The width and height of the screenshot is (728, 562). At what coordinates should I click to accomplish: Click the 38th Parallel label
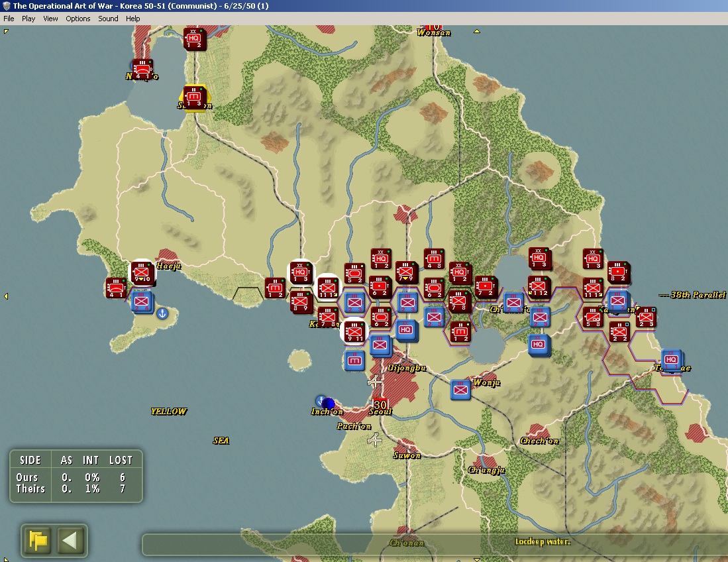698,295
